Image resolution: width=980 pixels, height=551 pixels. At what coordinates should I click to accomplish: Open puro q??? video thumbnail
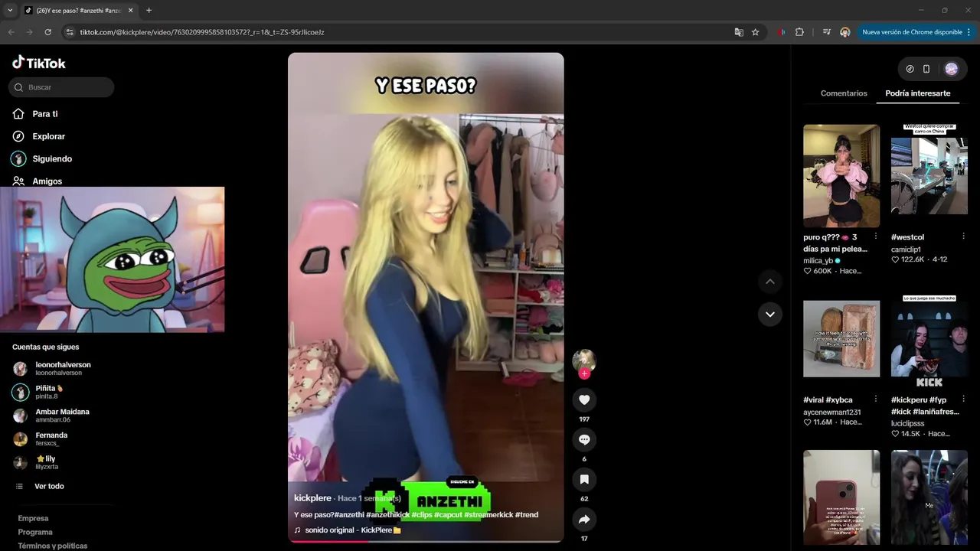click(x=841, y=176)
